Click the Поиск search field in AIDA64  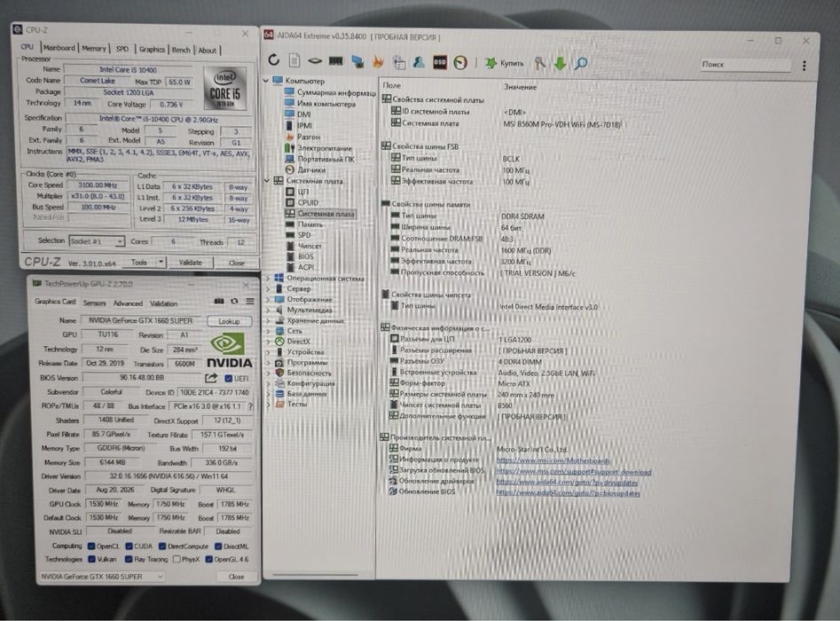click(x=745, y=65)
